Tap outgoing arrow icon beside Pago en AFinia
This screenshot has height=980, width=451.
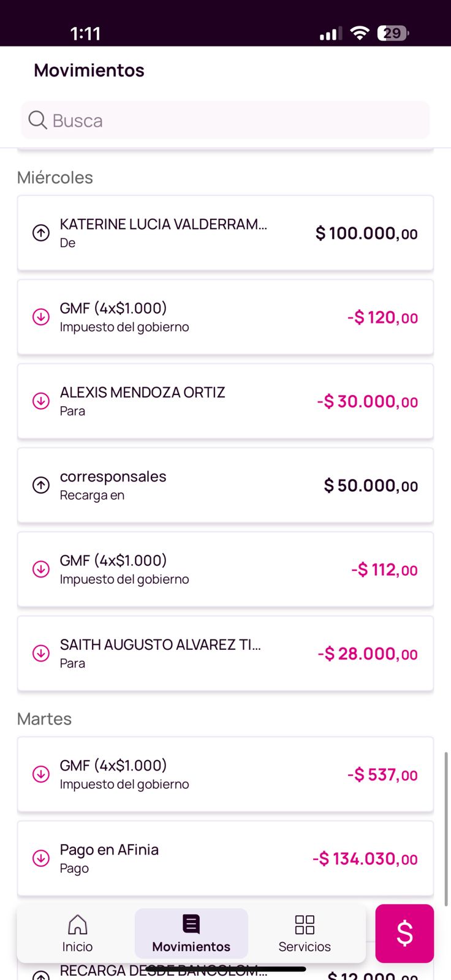click(41, 858)
